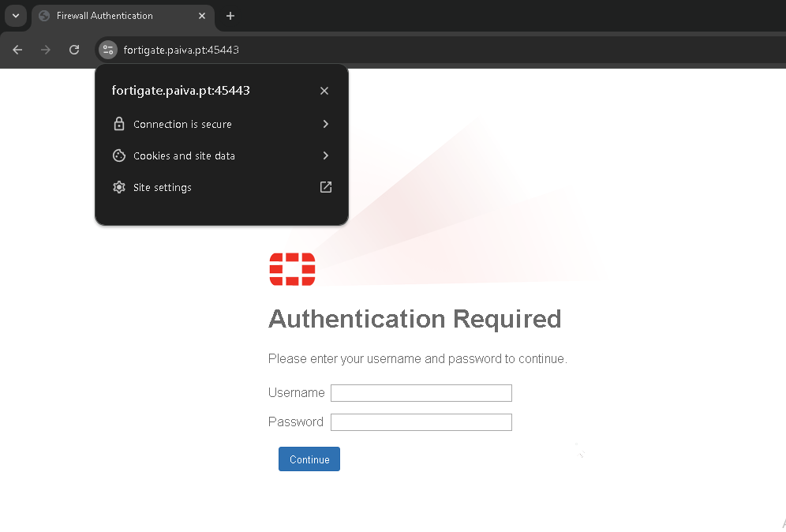Click the site information icon in address bar

[108, 50]
